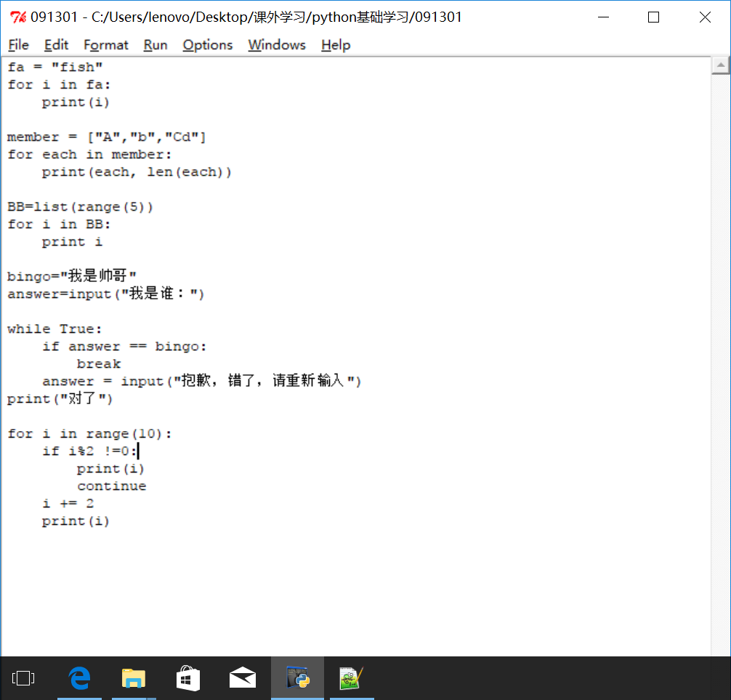Open the File menu

[19, 45]
